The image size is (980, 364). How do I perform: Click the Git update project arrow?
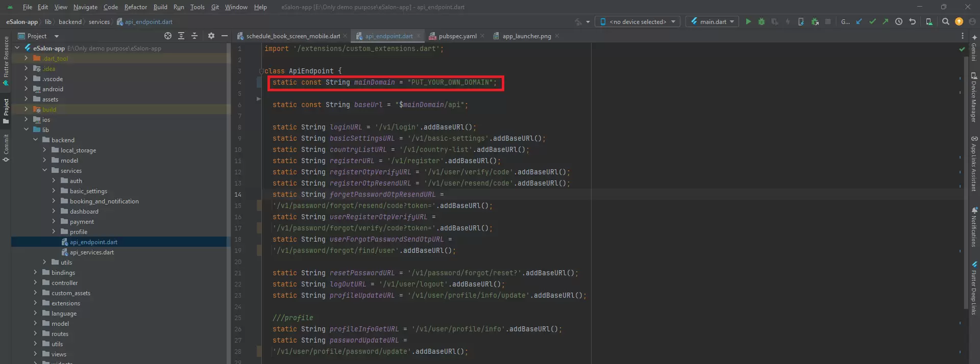point(859,21)
